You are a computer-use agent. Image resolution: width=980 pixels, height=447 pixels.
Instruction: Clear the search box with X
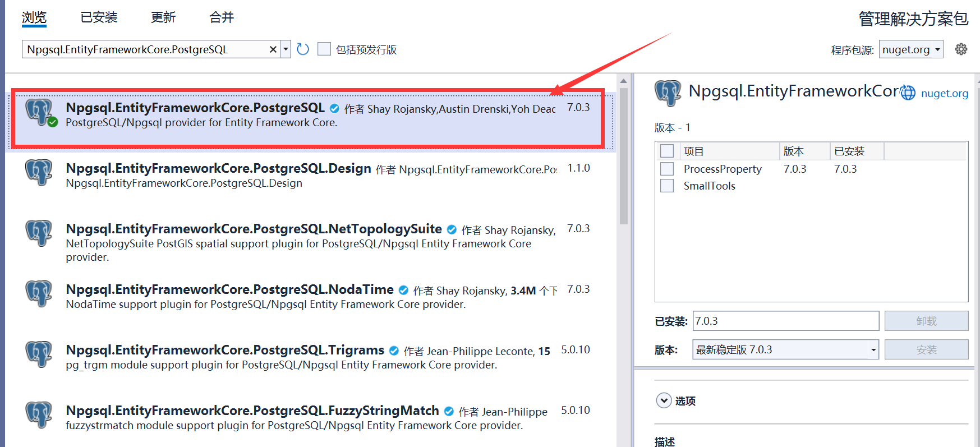[273, 49]
